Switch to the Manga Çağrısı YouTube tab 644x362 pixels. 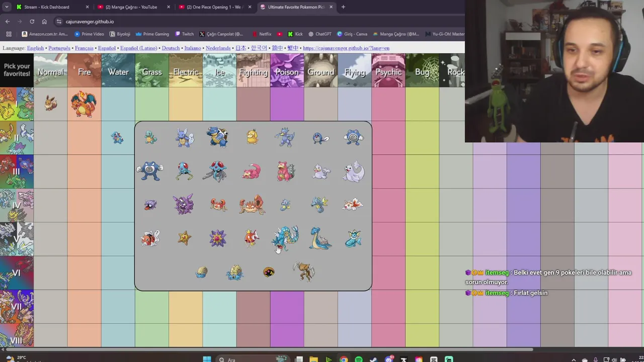coord(133,7)
